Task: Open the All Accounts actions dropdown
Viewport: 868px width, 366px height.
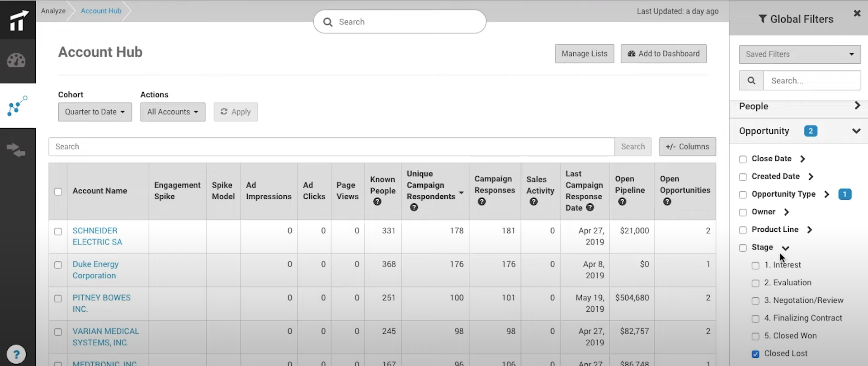Action: [x=173, y=112]
